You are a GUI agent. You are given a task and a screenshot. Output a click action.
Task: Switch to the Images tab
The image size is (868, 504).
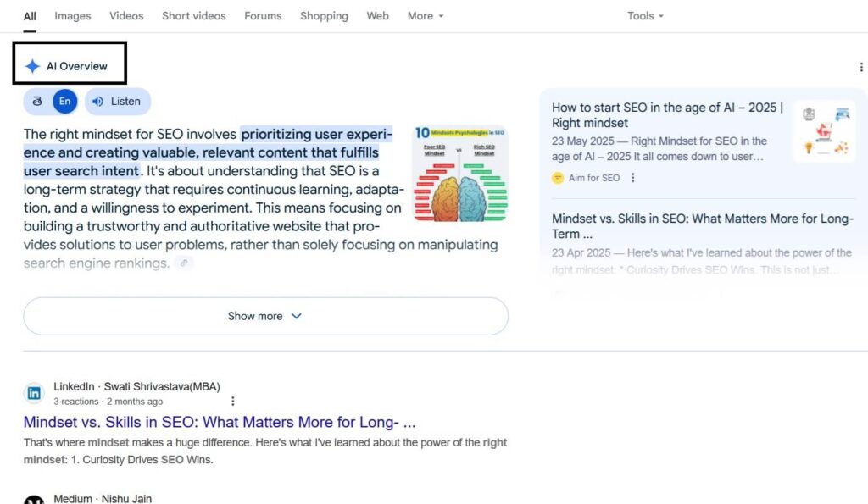coord(72,16)
